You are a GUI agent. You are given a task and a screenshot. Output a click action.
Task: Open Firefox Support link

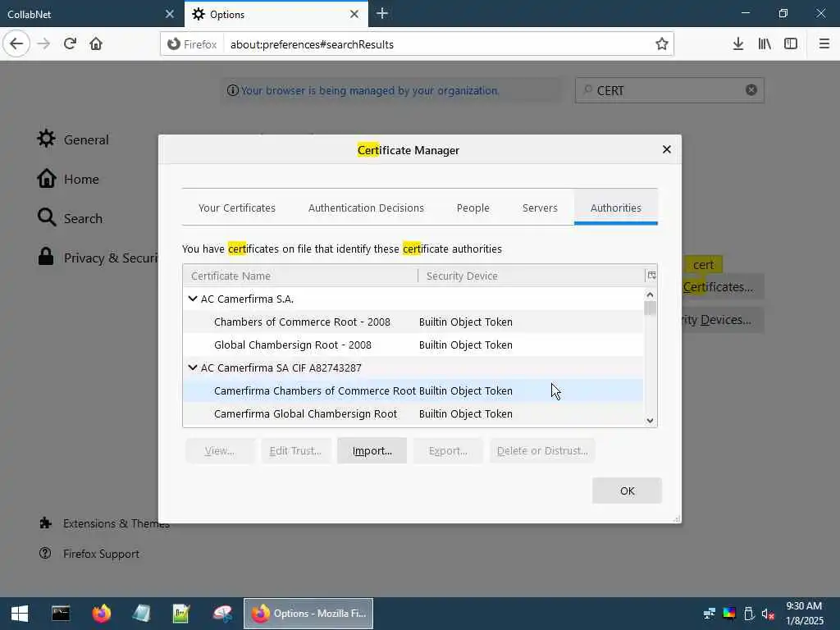pyautogui.click(x=89, y=554)
